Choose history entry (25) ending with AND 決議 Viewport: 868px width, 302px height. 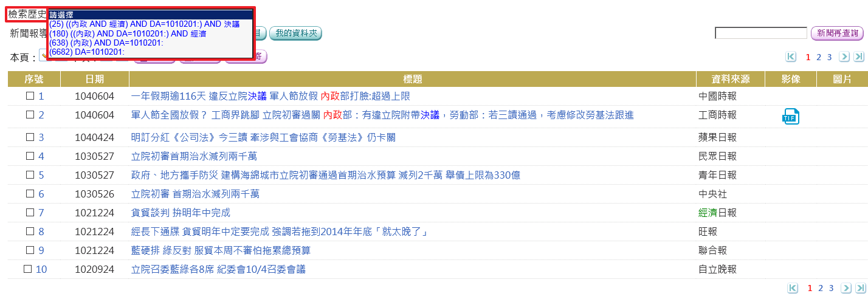coord(145,24)
